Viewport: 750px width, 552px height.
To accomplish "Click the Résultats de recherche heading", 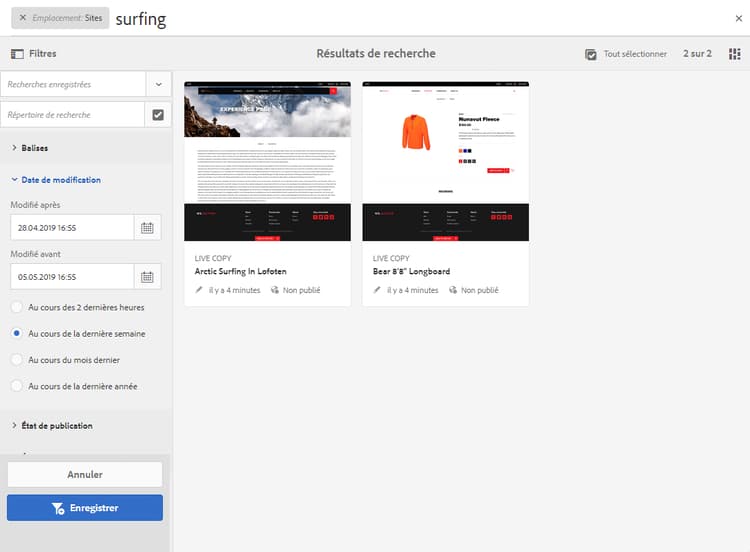I will (x=376, y=54).
